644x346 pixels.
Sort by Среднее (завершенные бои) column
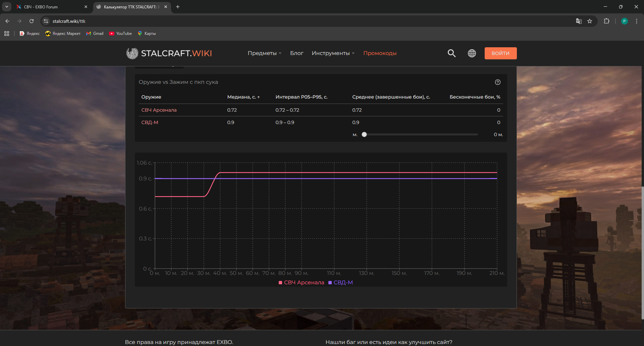pyautogui.click(x=391, y=97)
